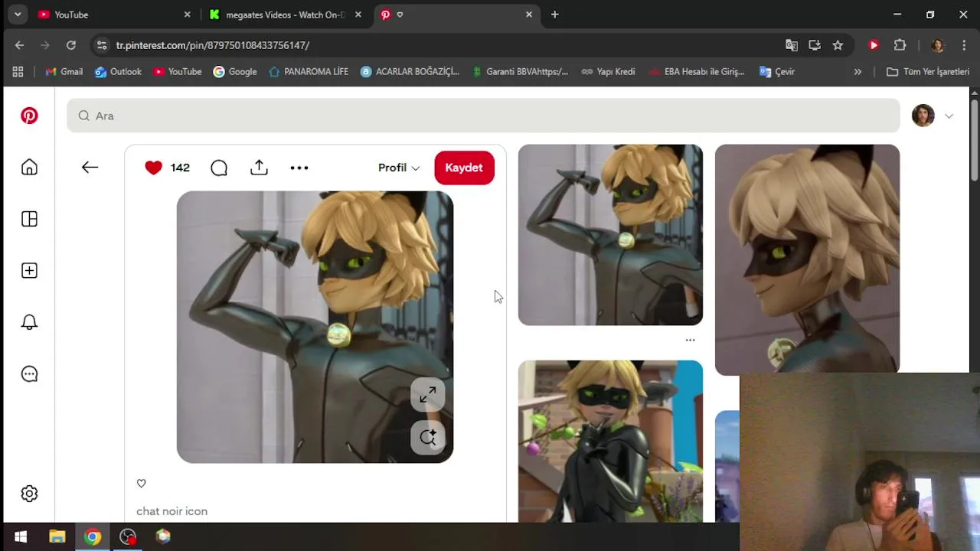Click the 142 likes count
Screen dimensions: 980x551
click(180, 168)
